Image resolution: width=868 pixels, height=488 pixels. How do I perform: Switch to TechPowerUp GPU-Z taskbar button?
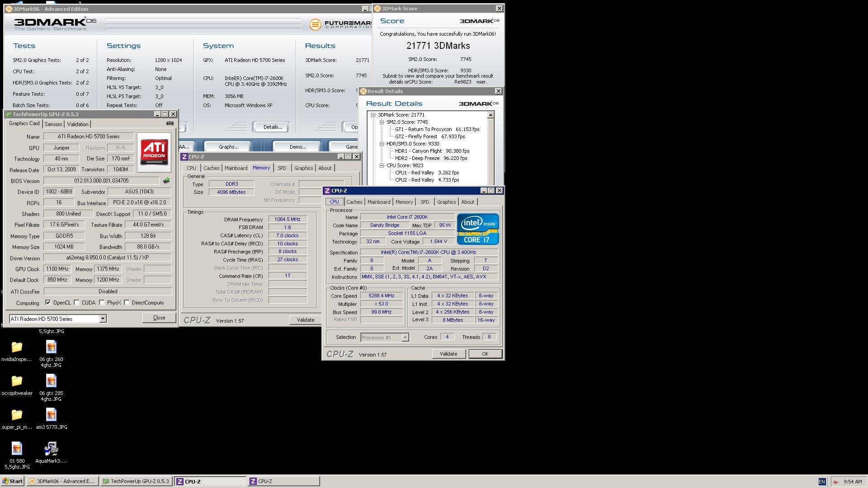coord(136,481)
